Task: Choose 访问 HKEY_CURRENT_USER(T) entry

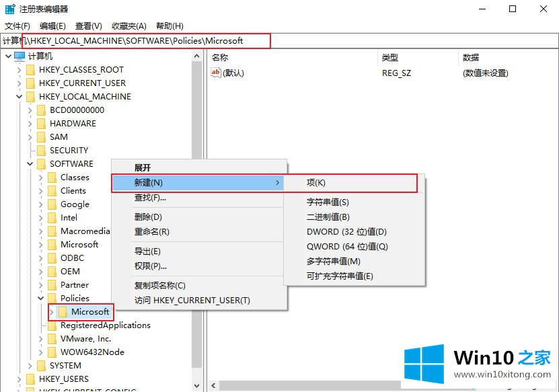Action: click(200, 301)
